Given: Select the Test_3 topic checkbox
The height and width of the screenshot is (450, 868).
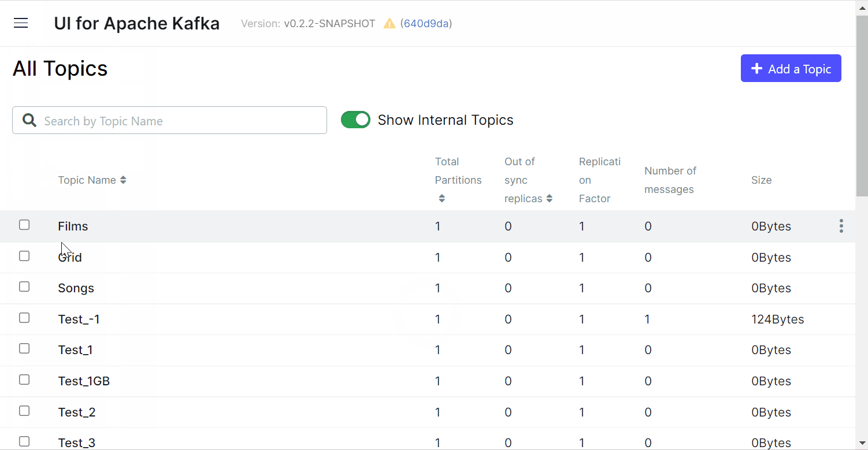Looking at the screenshot, I should point(24,441).
